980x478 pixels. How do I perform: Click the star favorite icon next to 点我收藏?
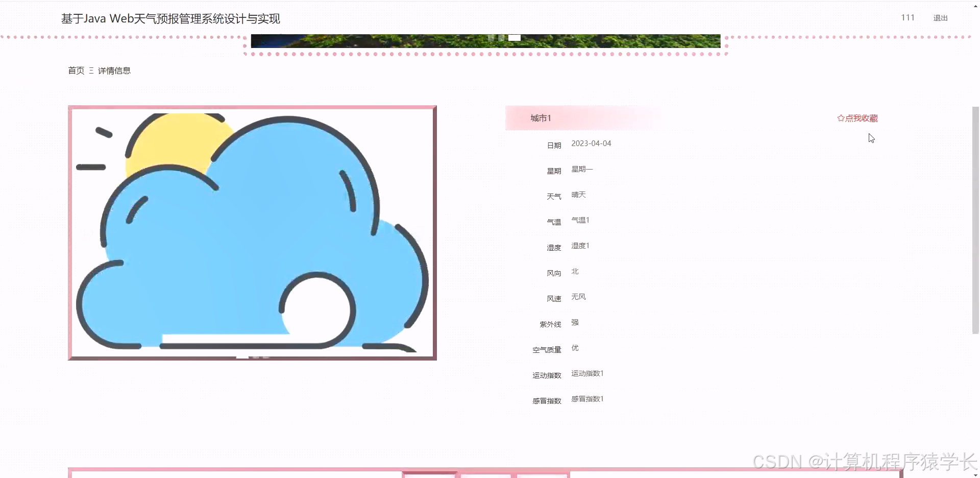[841, 117]
